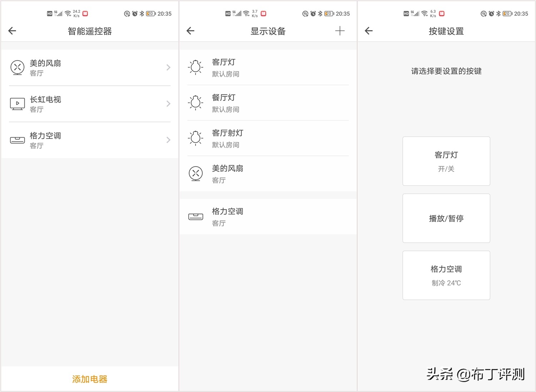Click the 客厅灯 light bulb icon
Screen dimensions: 536x392
[195, 67]
